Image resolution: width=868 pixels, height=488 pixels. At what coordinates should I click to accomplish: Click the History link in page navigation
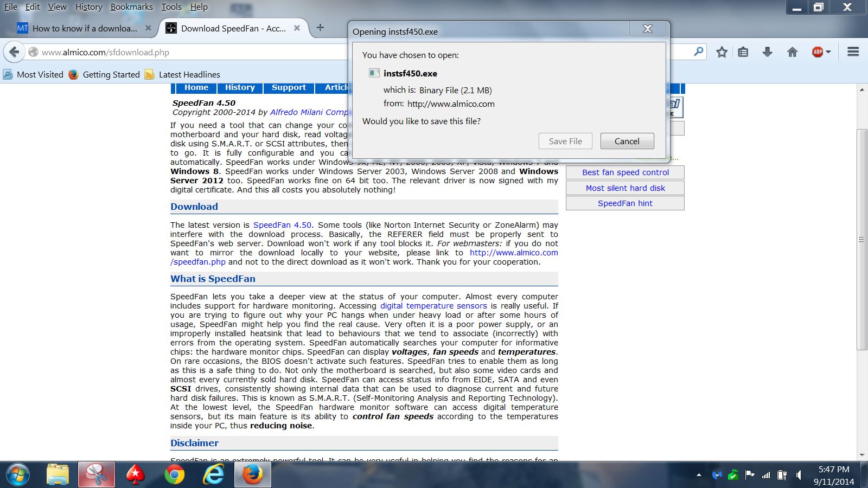[240, 87]
